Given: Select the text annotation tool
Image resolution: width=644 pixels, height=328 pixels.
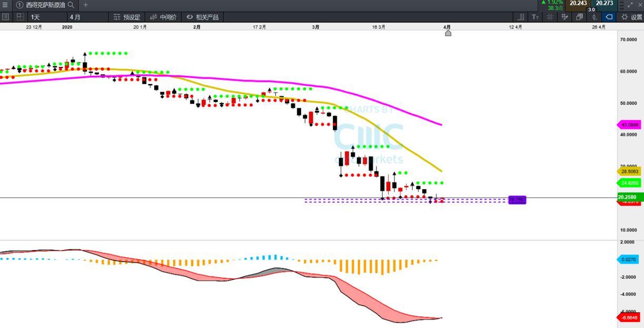Looking at the screenshot, I should (x=536, y=17).
